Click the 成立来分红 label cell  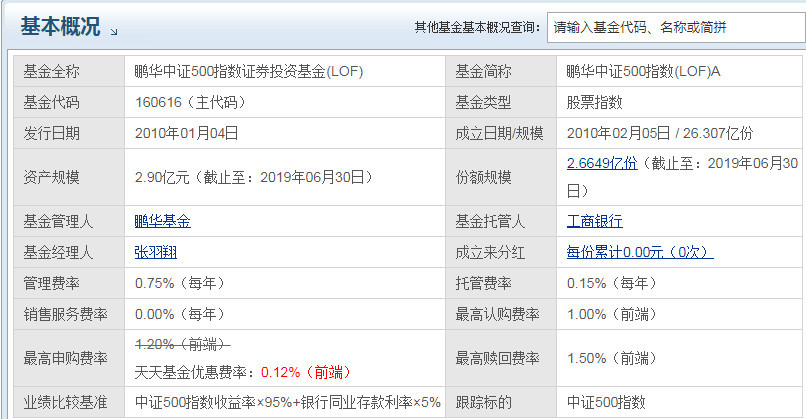pos(501,252)
